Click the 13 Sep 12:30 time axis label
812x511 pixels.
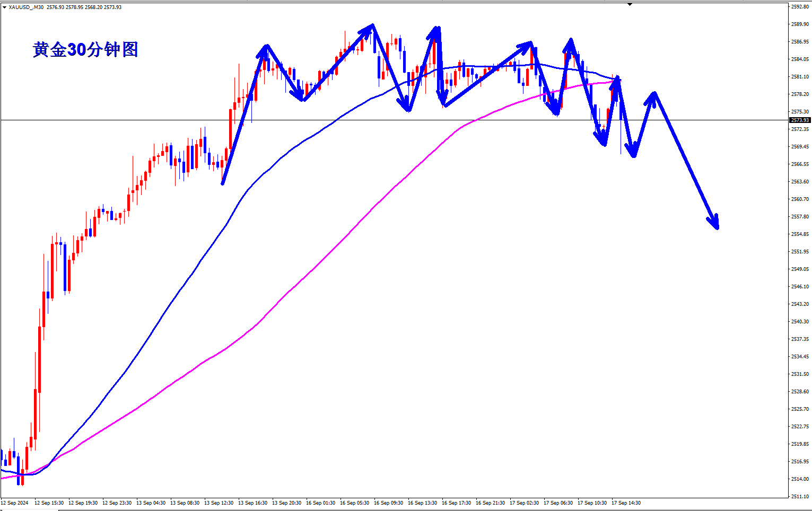coord(219,503)
